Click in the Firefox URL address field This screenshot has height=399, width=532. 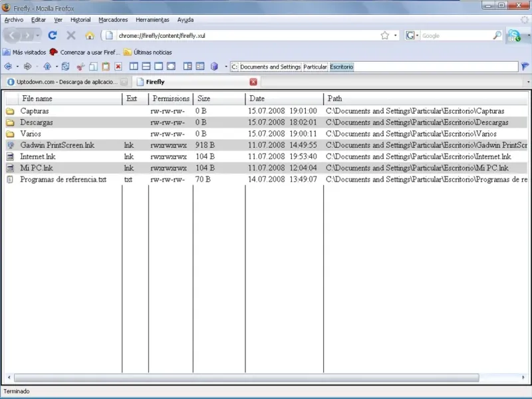pyautogui.click(x=247, y=35)
